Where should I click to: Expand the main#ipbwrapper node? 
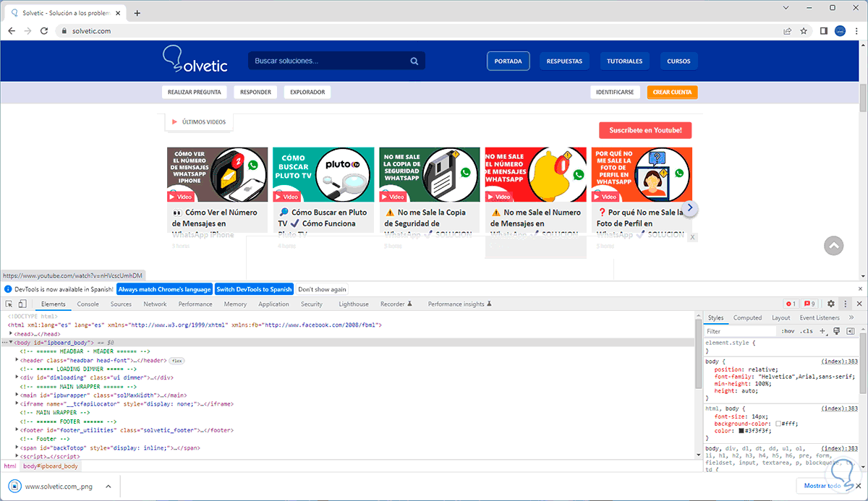click(17, 395)
